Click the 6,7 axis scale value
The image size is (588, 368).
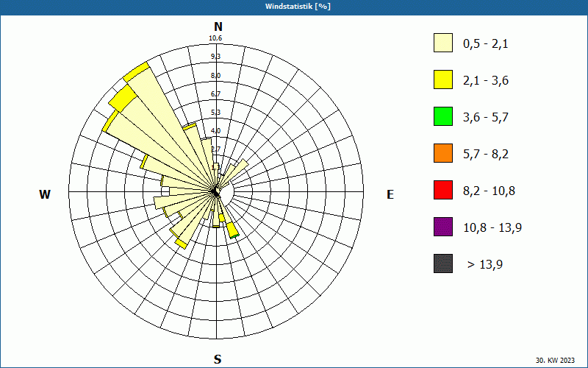[x=215, y=94]
